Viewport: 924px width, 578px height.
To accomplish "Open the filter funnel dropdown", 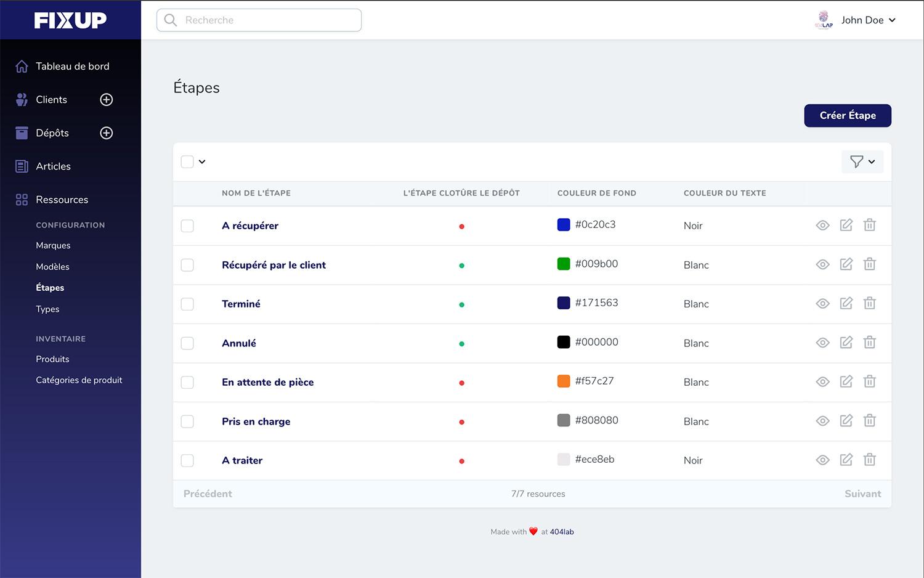I will tap(862, 161).
